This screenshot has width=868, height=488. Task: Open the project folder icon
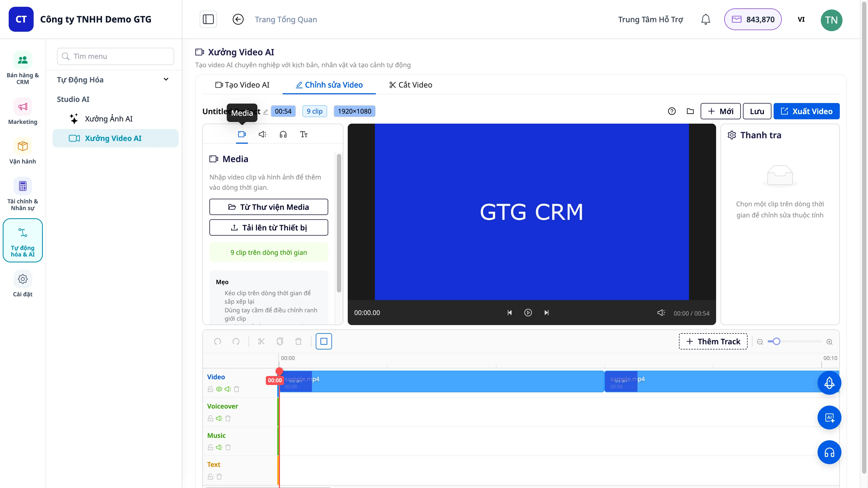pyautogui.click(x=690, y=111)
